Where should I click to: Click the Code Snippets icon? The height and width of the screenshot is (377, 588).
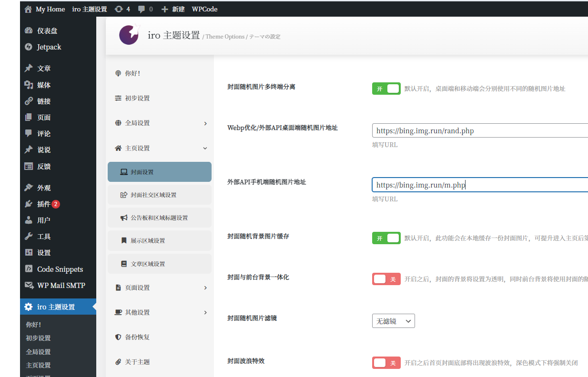[29, 269]
